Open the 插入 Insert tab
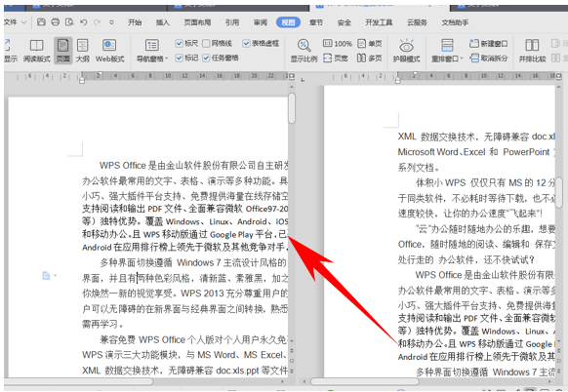This screenshot has height=392, width=568. pyautogui.click(x=162, y=22)
